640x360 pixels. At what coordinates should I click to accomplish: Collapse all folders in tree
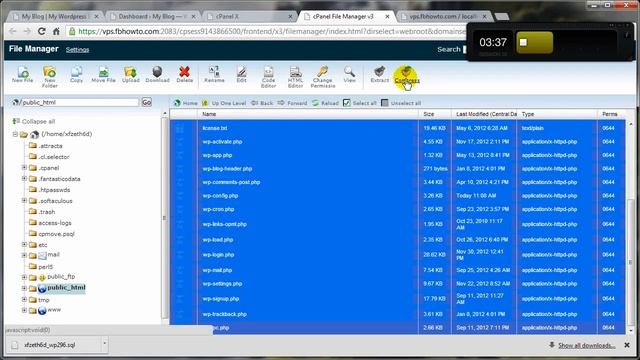34,121
